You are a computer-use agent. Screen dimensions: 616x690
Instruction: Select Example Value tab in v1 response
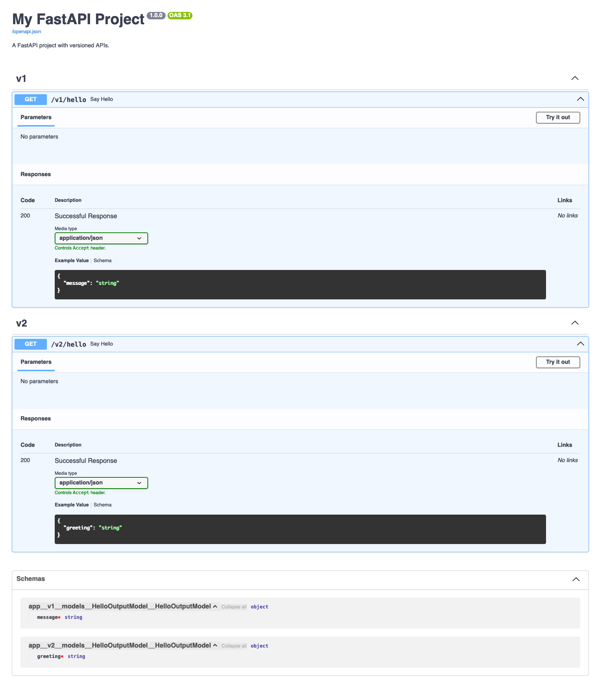71,261
